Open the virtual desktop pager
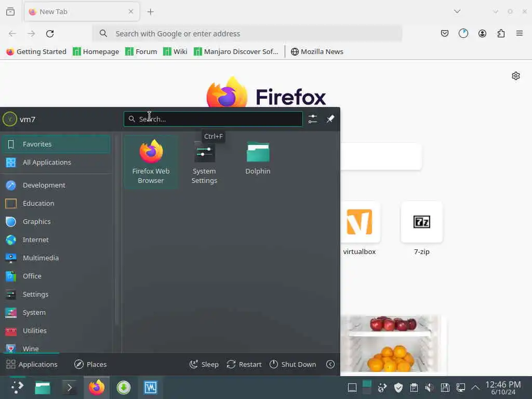 click(x=367, y=388)
